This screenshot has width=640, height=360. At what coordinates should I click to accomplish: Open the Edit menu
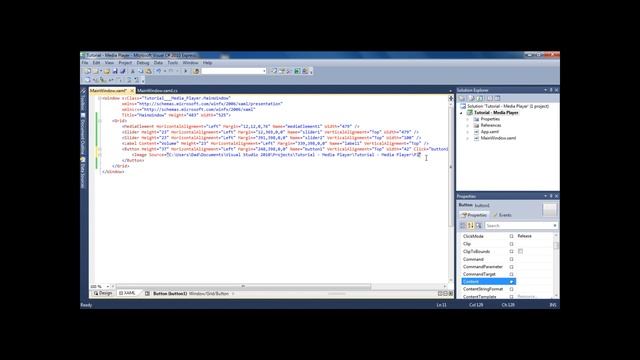pos(96,63)
